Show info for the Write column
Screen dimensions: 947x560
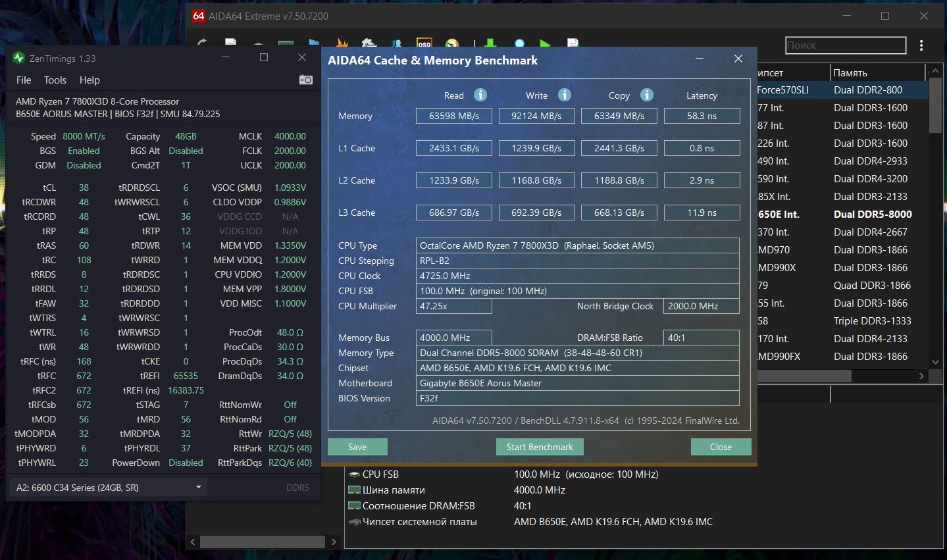565,95
